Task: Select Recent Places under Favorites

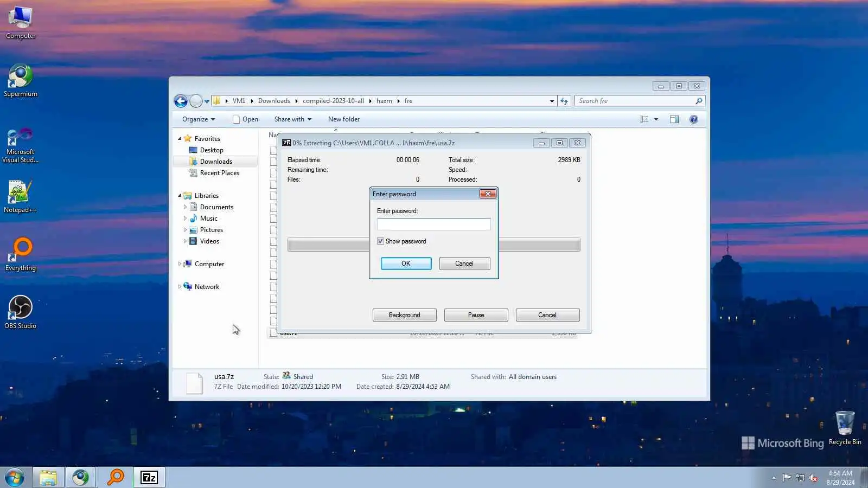Action: 219,173
